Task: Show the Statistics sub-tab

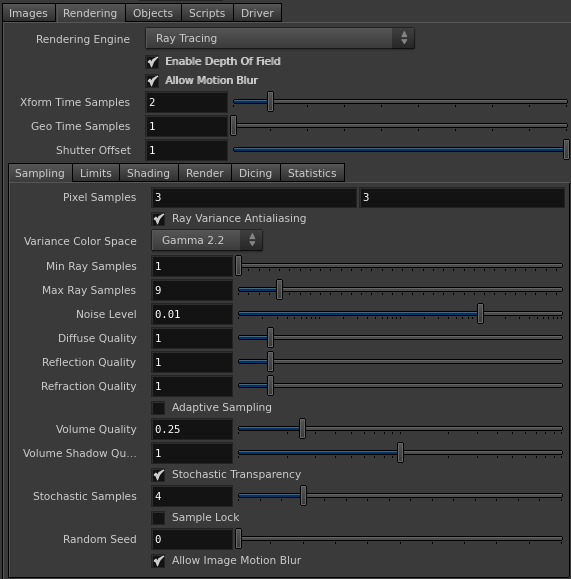Action: (312, 173)
